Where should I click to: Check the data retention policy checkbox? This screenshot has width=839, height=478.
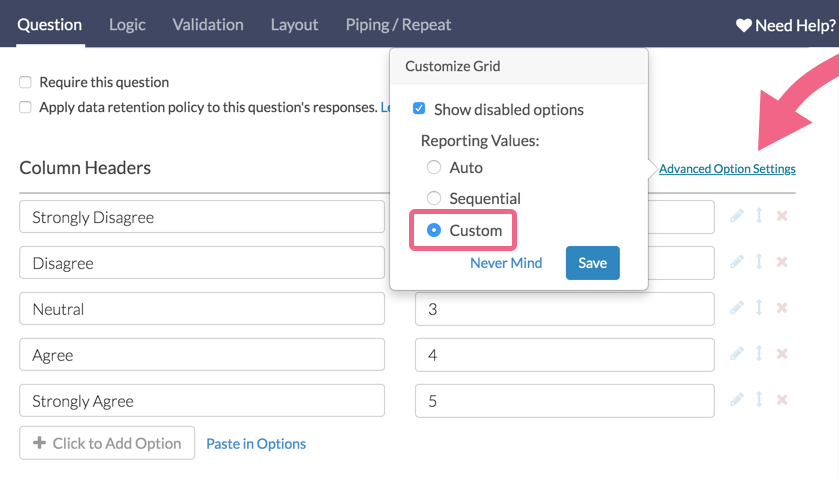click(26, 107)
